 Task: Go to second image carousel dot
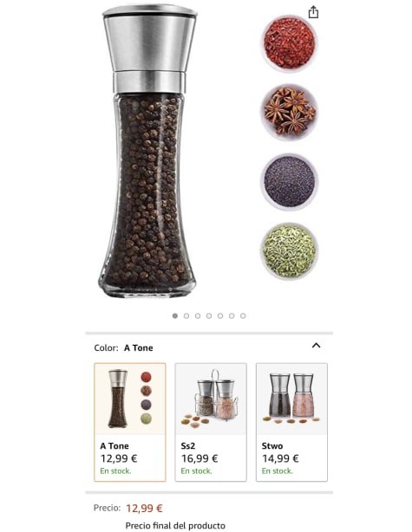tap(186, 316)
